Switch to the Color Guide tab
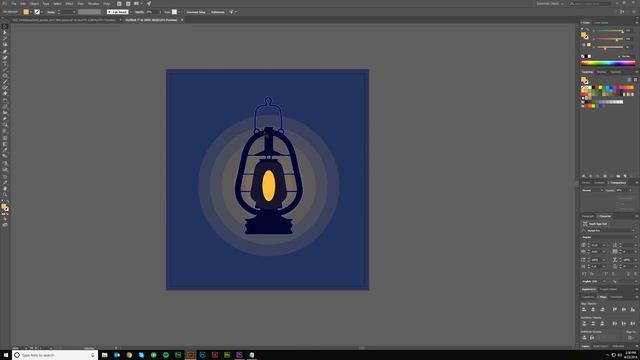640x360 pixels. coord(601,22)
